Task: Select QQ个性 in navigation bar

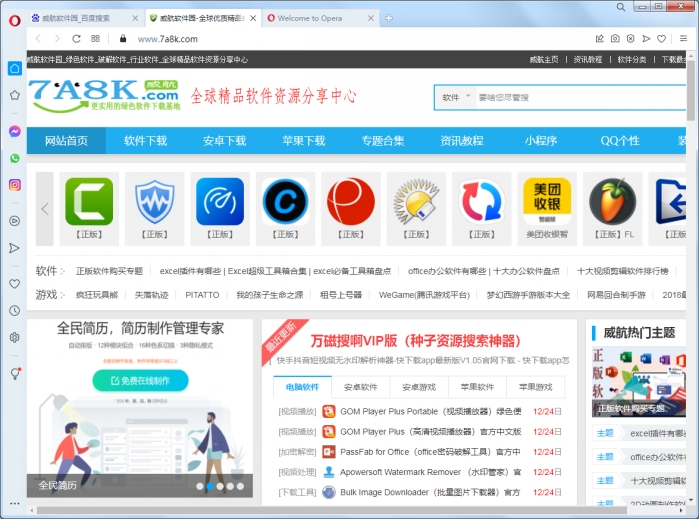Action: (620, 141)
